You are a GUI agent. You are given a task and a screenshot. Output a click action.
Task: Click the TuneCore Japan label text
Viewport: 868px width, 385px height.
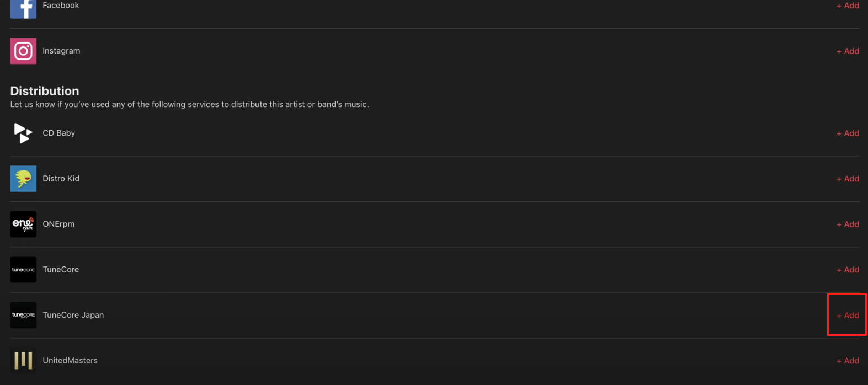73,315
